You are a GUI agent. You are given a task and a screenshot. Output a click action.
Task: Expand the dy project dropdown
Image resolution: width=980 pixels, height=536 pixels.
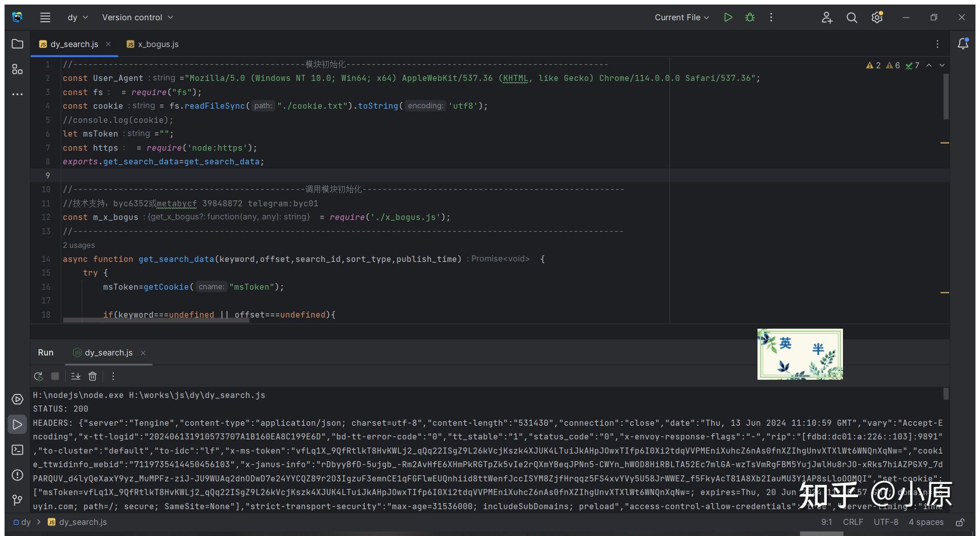[78, 17]
